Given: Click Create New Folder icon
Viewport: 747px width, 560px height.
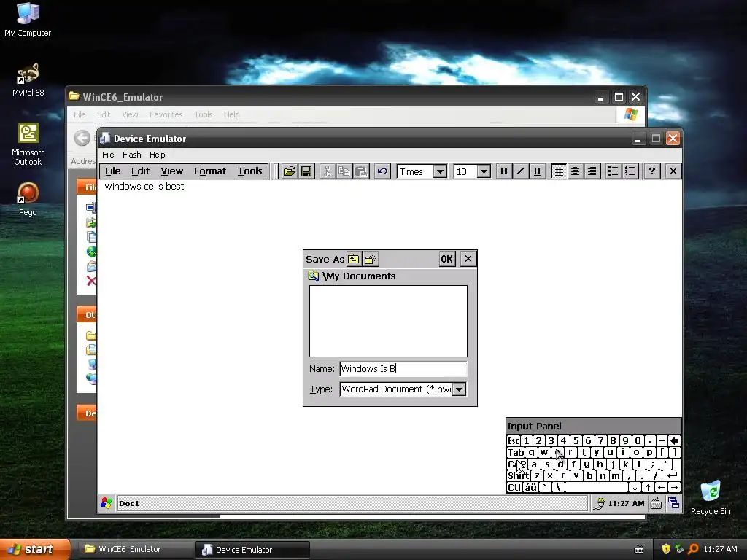Looking at the screenshot, I should pyautogui.click(x=371, y=259).
